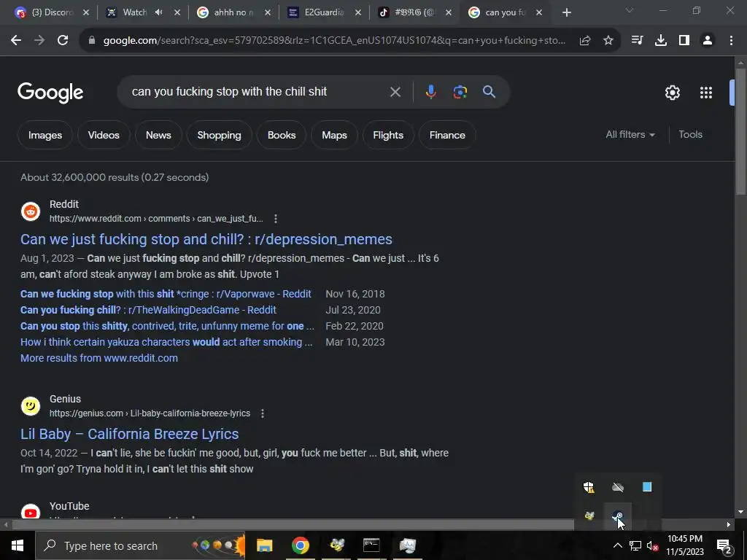Switch to the 'ahhh no' Google tab
Image resolution: width=747 pixels, height=560 pixels.
[233, 13]
